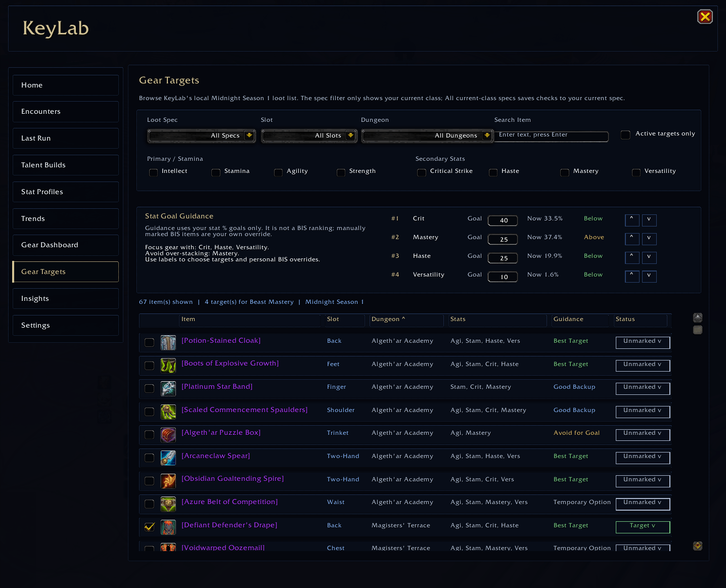726x588 pixels.
Task: Open the Slot All Slots dropdown
Action: coord(309,135)
